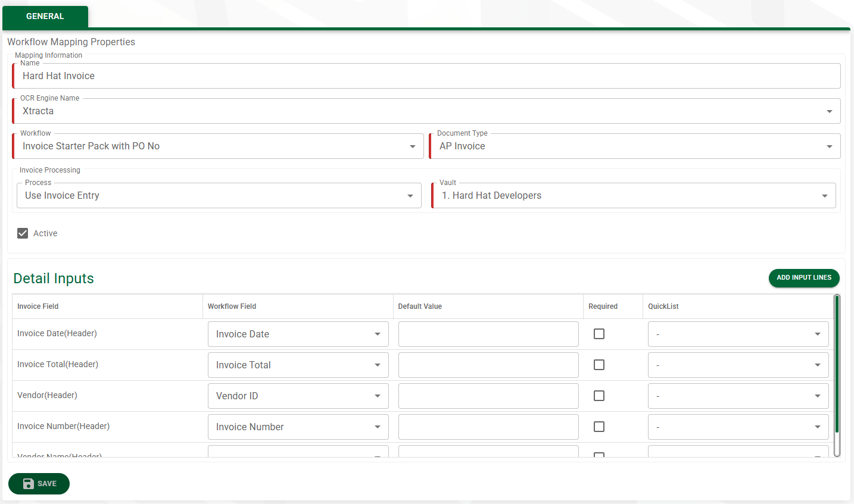The height and width of the screenshot is (504, 854).
Task: Switch to the GENERAL tab
Action: 45,17
